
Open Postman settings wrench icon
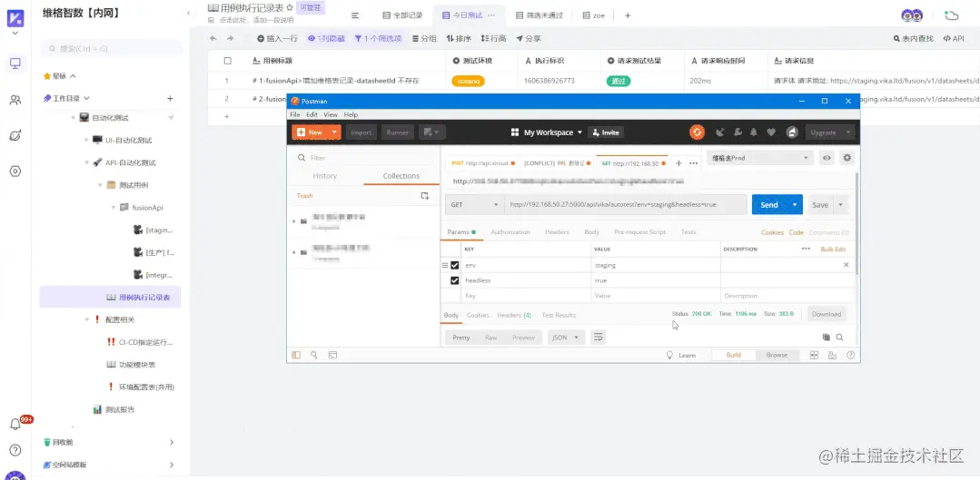pos(737,132)
